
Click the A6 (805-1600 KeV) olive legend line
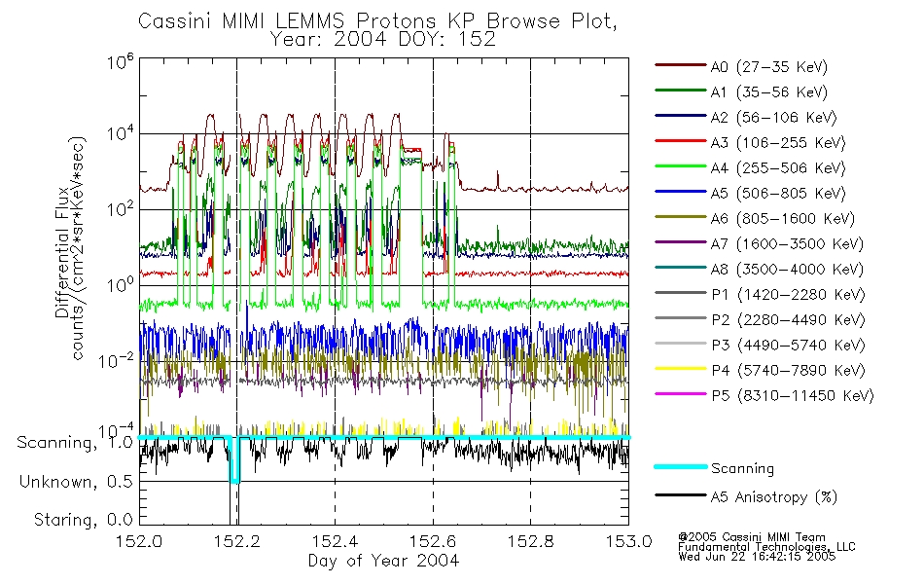[680, 217]
